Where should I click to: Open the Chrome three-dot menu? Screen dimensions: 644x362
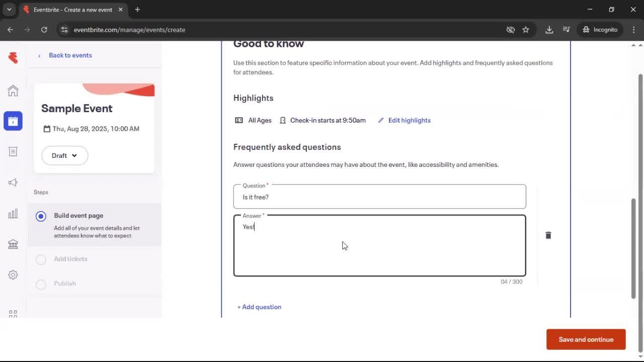click(634, 30)
